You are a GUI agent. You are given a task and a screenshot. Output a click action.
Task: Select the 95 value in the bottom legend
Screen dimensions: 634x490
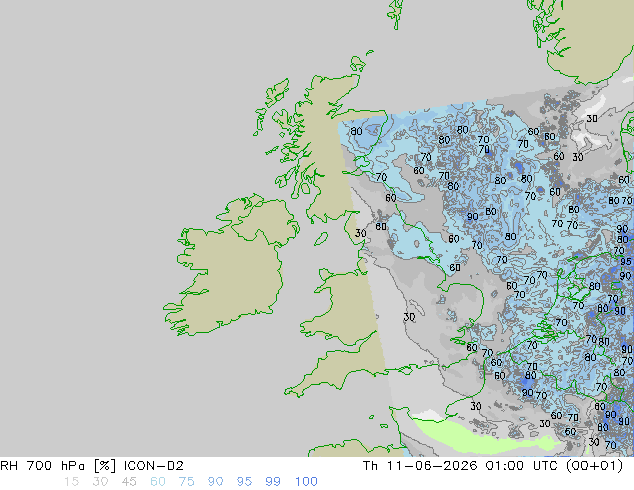pyautogui.click(x=244, y=482)
